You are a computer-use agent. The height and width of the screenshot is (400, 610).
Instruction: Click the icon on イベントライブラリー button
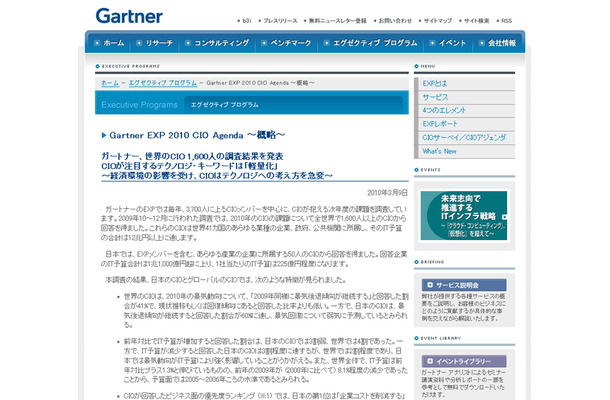coord(430,361)
